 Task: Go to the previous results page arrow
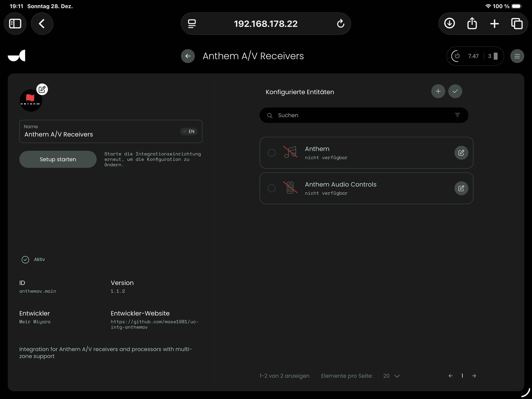[x=451, y=376]
